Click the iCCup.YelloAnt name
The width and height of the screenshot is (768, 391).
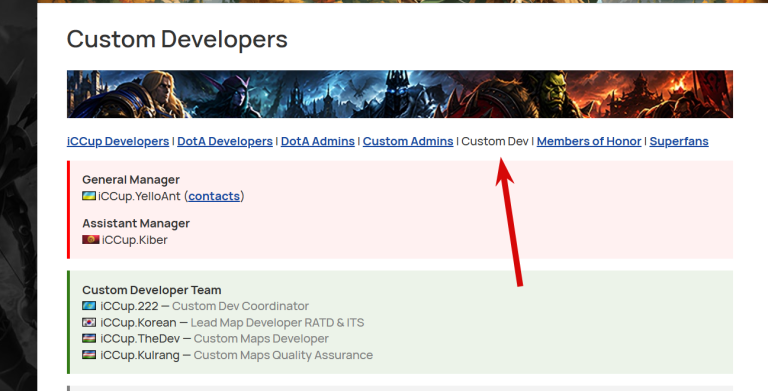click(x=139, y=196)
